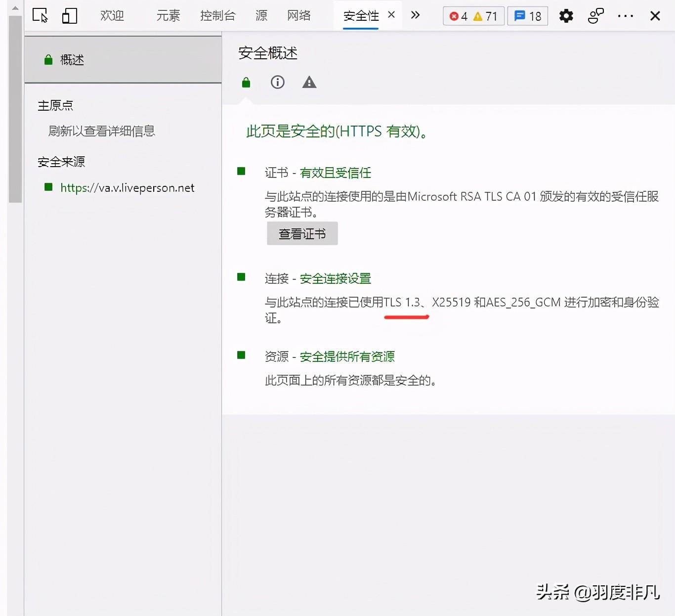Viewport: 675px width, 616px height.
Task: Click the HTTPS 有效 page secure message
Action: pyautogui.click(x=337, y=132)
